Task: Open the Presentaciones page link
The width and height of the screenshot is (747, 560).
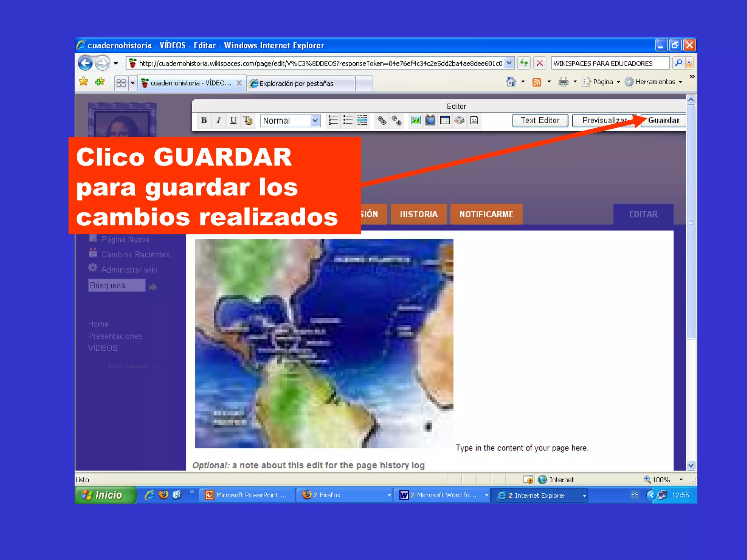Action: click(x=115, y=336)
